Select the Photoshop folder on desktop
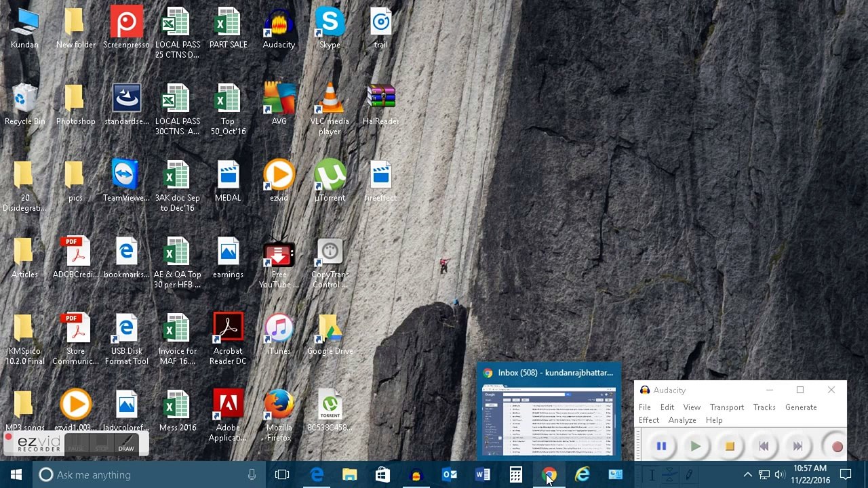Image resolution: width=868 pixels, height=488 pixels. (75, 105)
